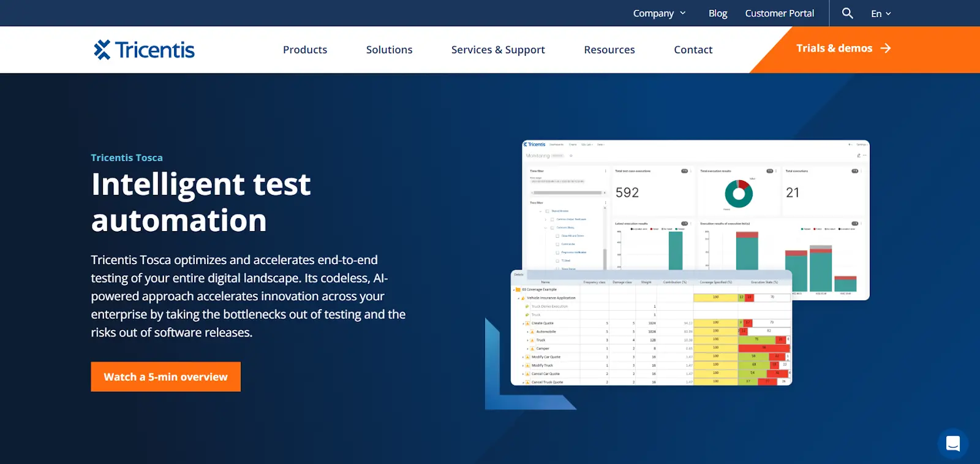The height and width of the screenshot is (464, 980).
Task: Open the chat widget bubble
Action: [x=953, y=443]
